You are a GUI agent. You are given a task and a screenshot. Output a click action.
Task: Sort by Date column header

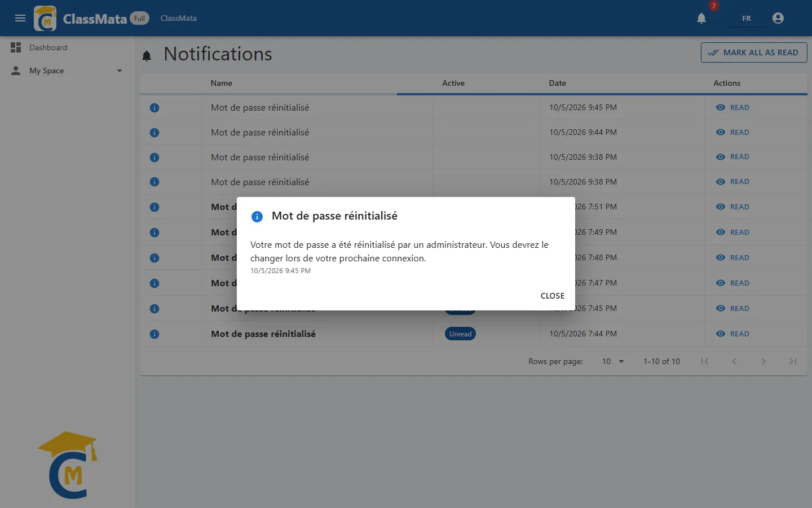click(557, 83)
